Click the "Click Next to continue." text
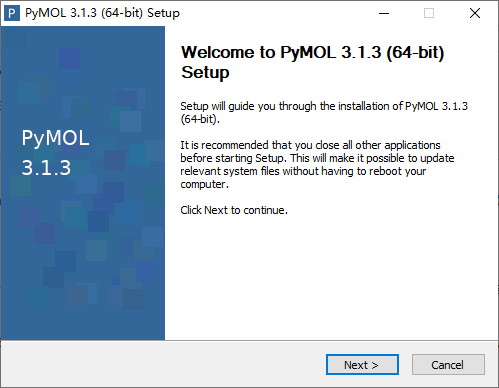This screenshot has height=388, width=499. [x=234, y=210]
